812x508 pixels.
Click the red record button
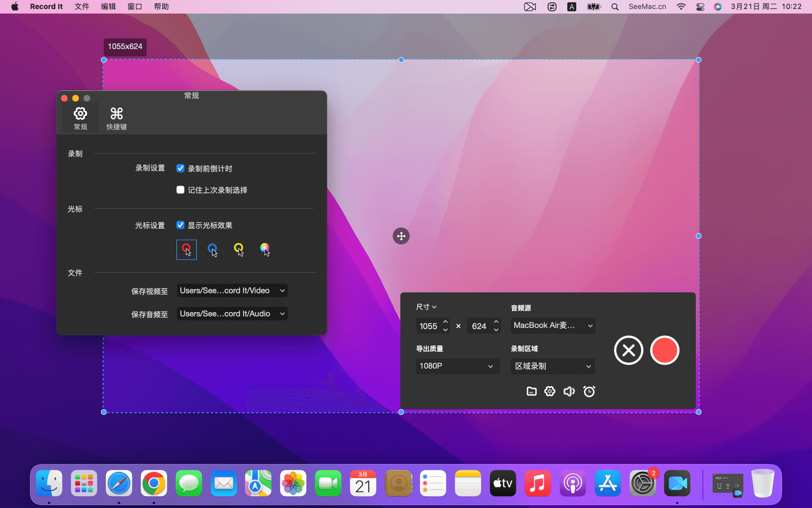tap(664, 351)
